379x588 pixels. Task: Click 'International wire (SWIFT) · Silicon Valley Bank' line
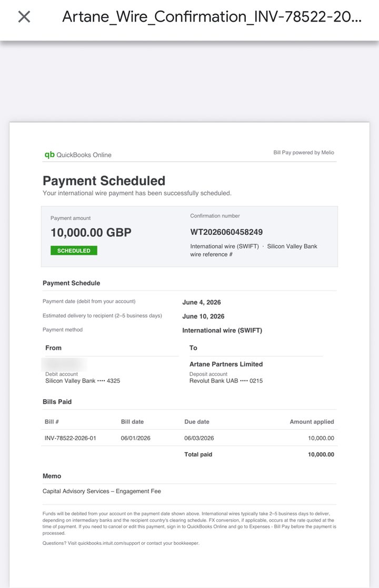click(x=253, y=246)
